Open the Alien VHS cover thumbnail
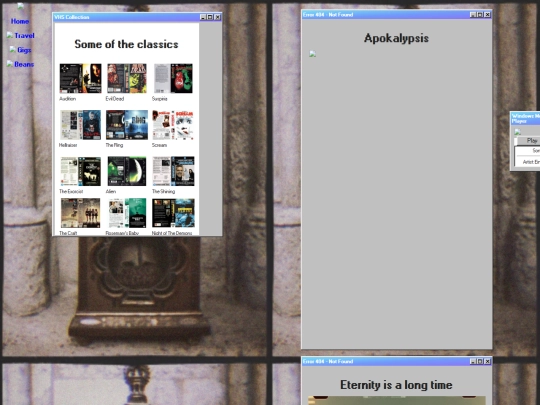 (x=127, y=171)
